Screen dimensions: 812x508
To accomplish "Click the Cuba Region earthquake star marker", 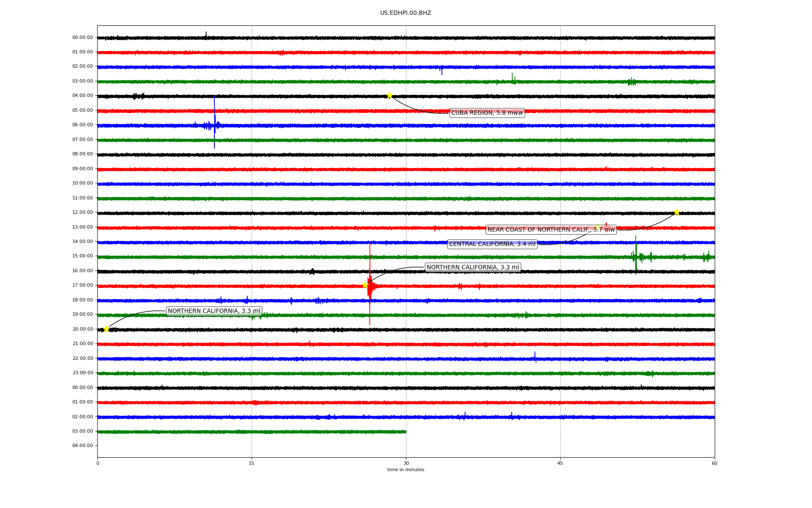I will coord(390,95).
